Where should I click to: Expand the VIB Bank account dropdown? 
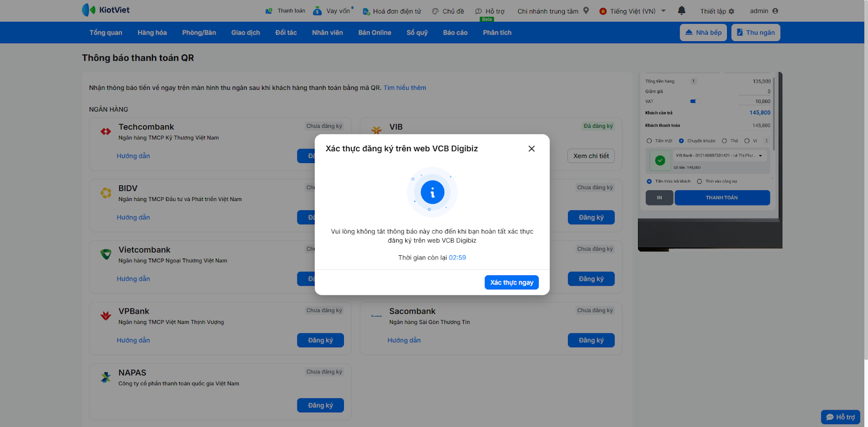click(761, 156)
